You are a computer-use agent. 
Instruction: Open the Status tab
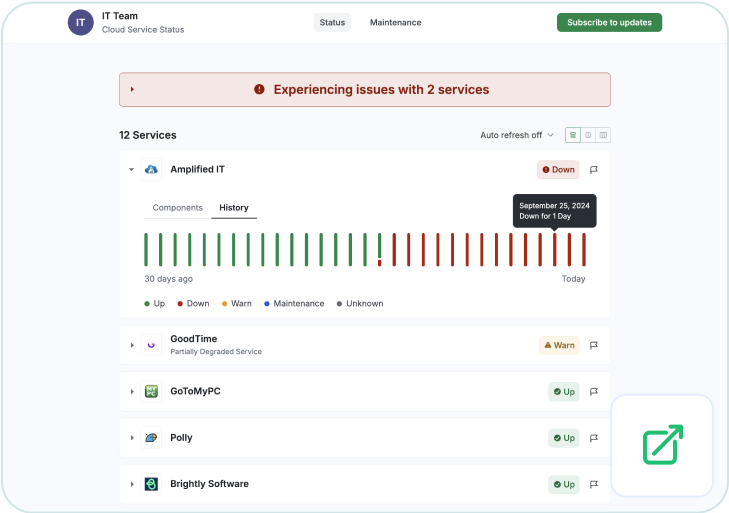click(332, 22)
